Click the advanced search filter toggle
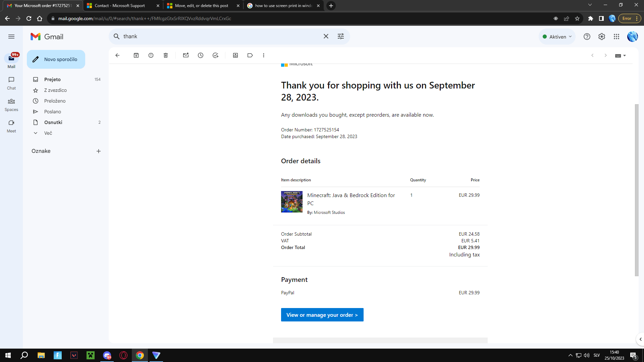The image size is (644, 362). 340,36
